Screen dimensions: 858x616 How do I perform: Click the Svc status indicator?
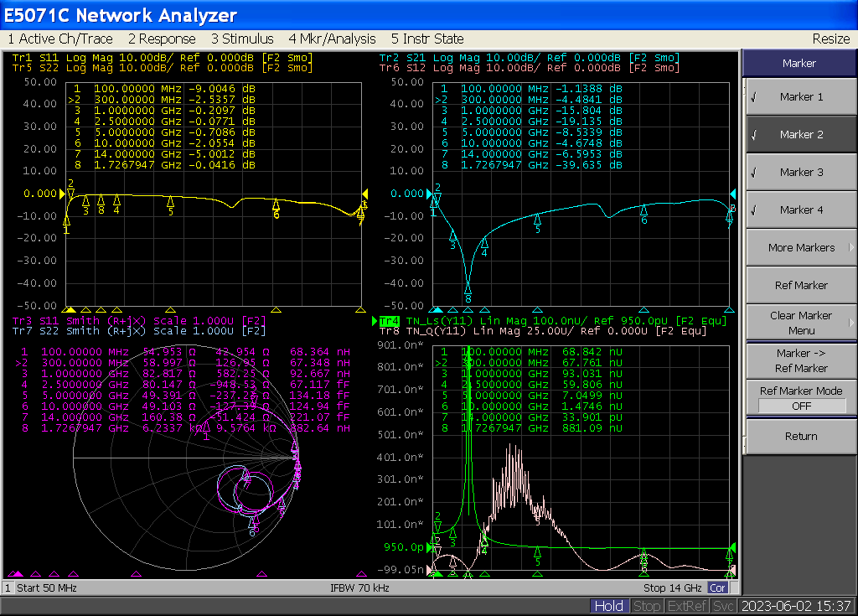point(723,606)
